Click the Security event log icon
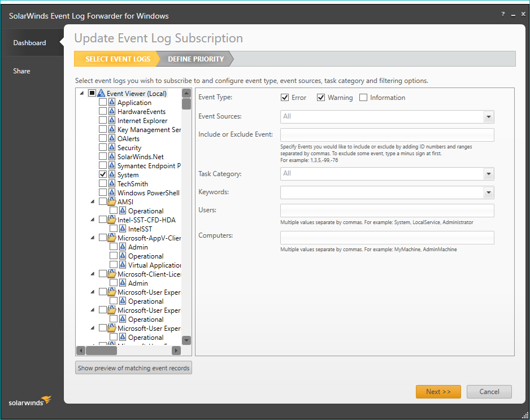 [x=112, y=148]
